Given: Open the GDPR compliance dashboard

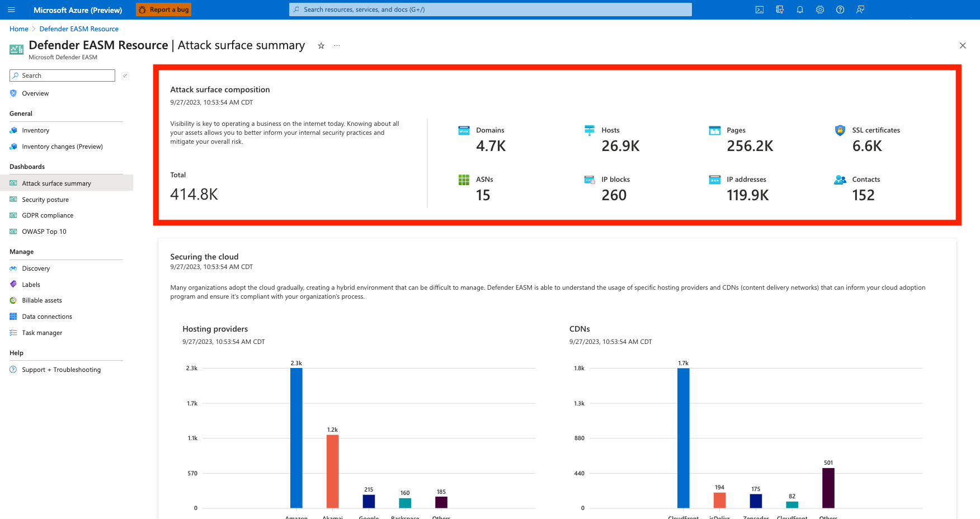Looking at the screenshot, I should click(x=48, y=215).
